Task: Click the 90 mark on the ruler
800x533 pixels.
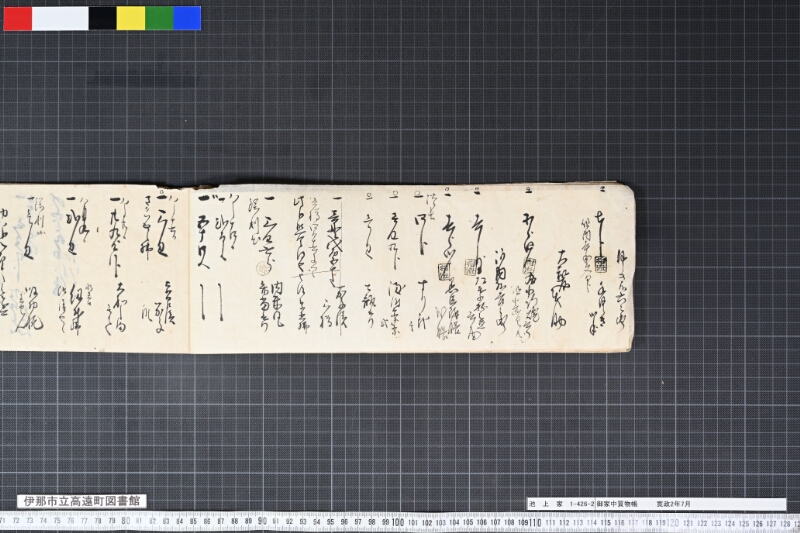Action: pyautogui.click(x=262, y=521)
